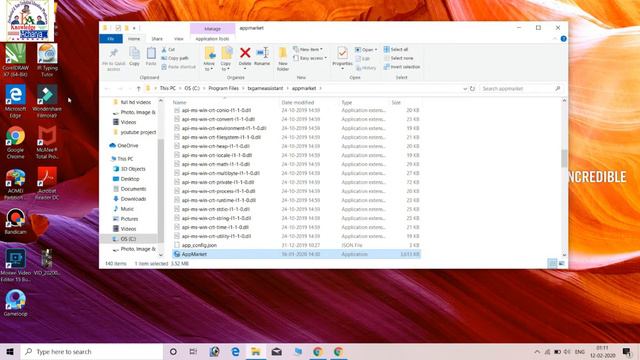Click the taskbar search box
The height and width of the screenshot is (360, 640).
tap(91, 351)
